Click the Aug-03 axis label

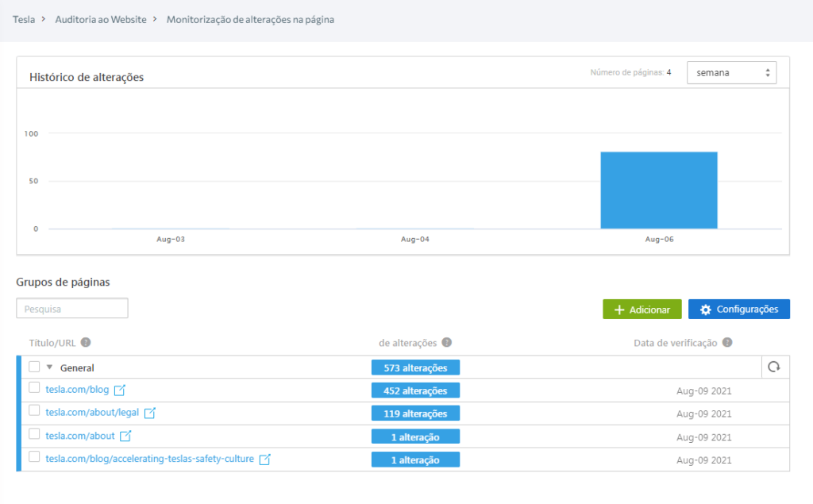[171, 239]
